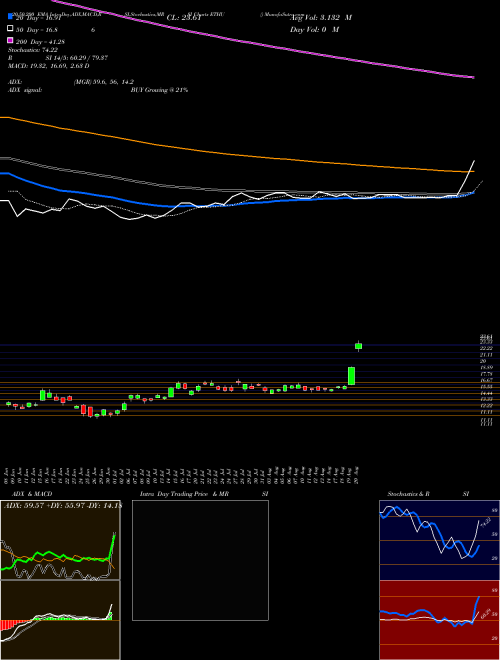
Task: Click the orange moving average line
Action: (236, 154)
